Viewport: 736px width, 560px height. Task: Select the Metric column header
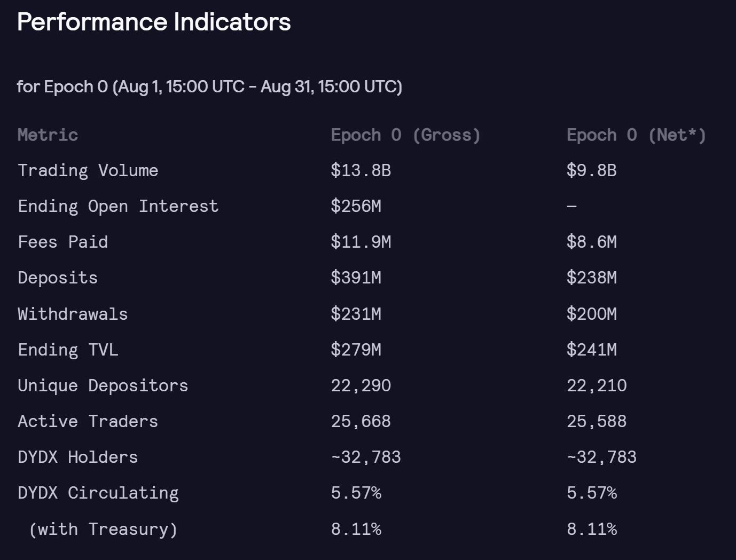48,135
